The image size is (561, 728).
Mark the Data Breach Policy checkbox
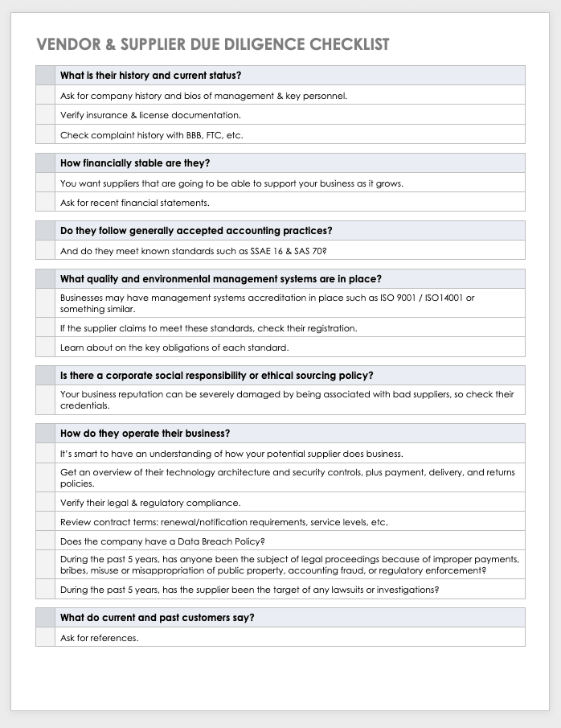point(46,541)
